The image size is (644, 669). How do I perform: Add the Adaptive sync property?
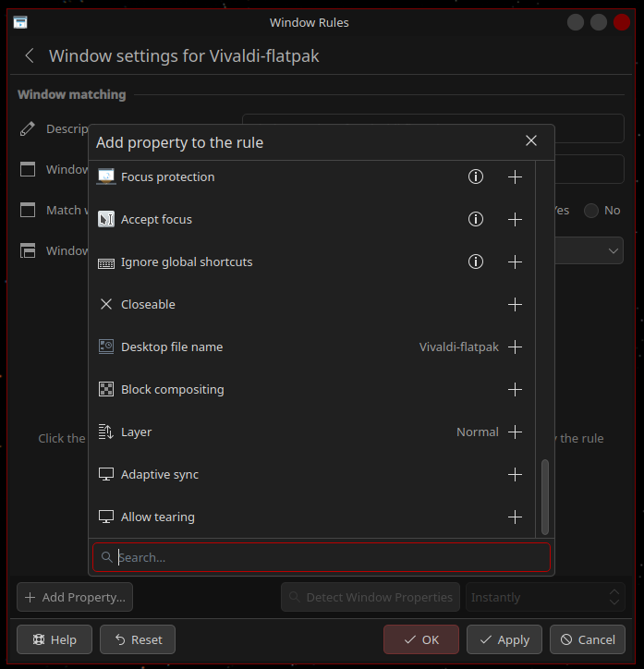point(516,475)
